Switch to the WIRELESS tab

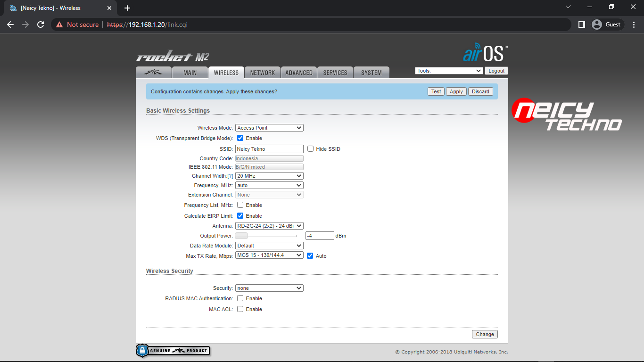coord(226,73)
